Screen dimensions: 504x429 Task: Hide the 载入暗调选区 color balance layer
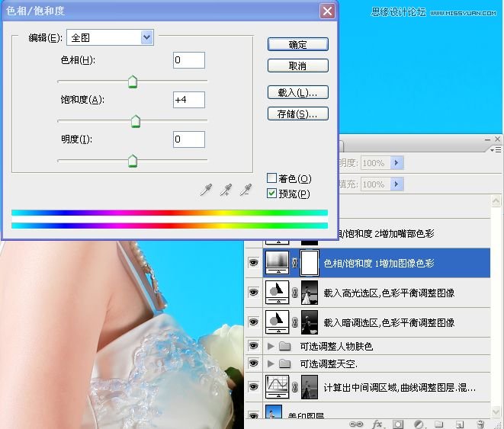click(x=254, y=322)
